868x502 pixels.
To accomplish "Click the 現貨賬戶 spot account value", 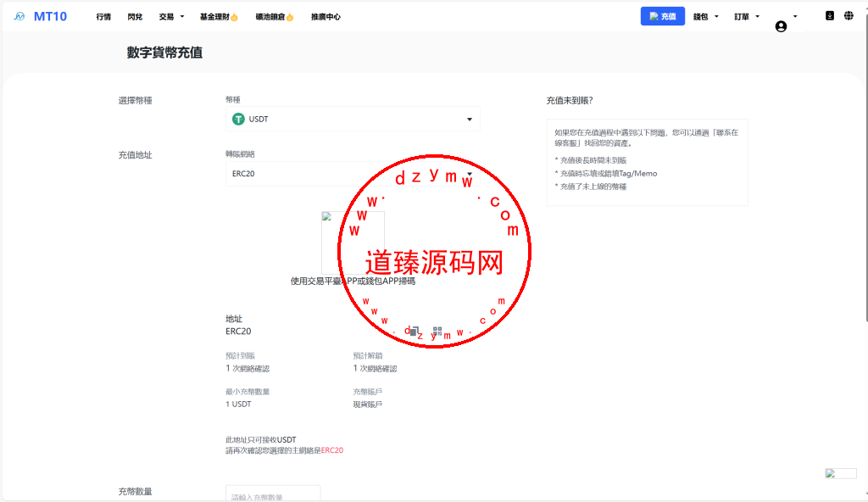I will pos(368,404).
